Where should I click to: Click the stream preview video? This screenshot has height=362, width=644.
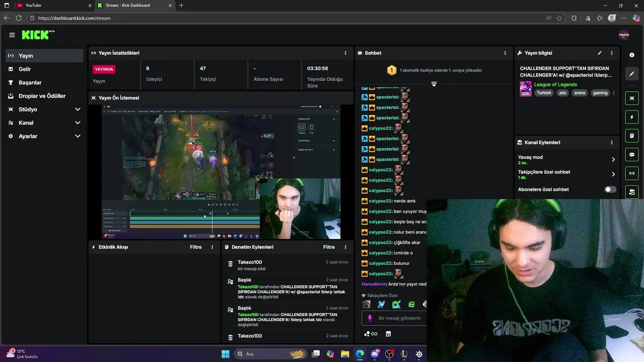[x=221, y=172]
